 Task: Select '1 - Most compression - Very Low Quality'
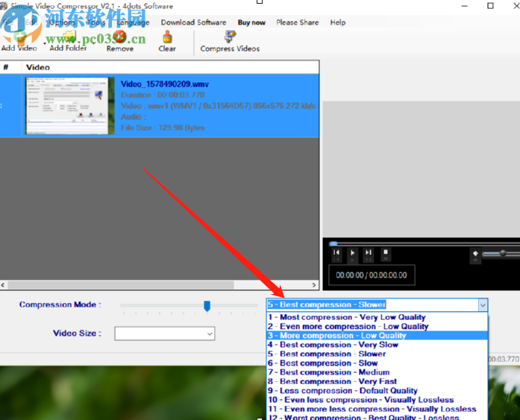coord(378,317)
